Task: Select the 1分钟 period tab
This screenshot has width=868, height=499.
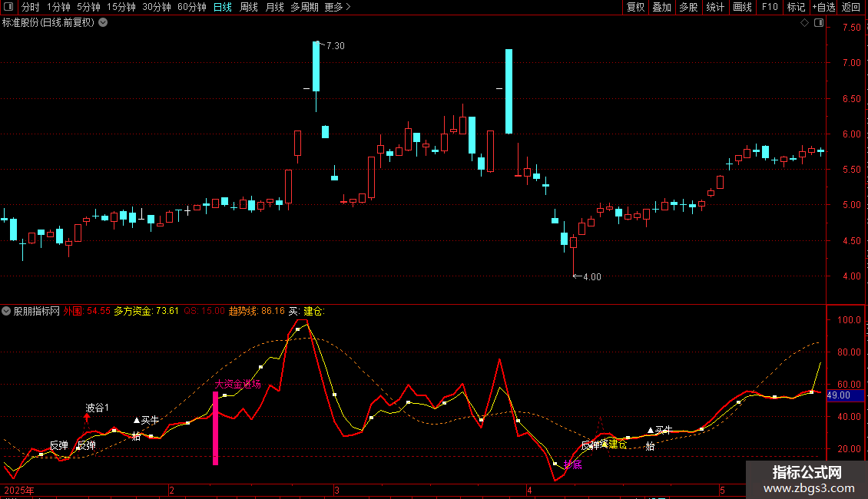Action: pyautogui.click(x=58, y=7)
